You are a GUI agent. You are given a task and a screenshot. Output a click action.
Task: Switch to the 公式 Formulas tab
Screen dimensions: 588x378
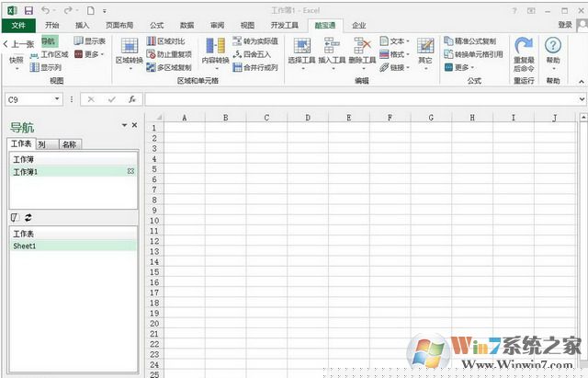(157, 25)
